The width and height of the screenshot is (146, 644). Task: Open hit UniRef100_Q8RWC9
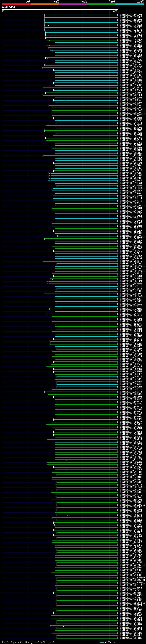pyautogui.click(x=131, y=394)
